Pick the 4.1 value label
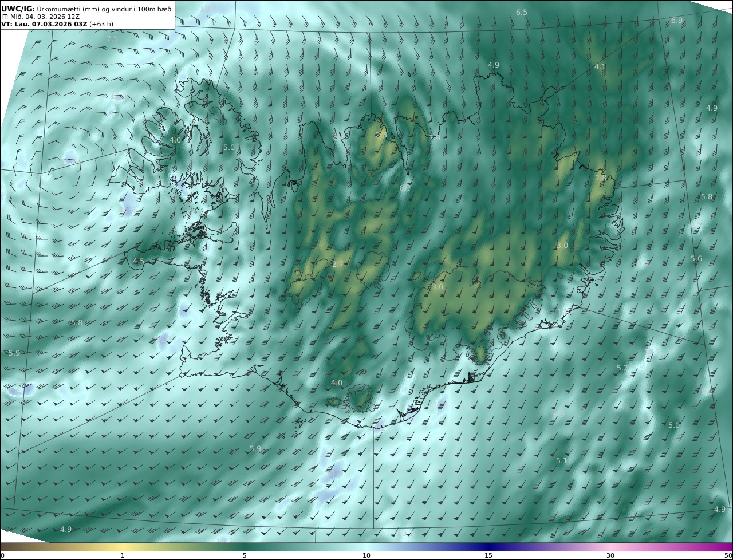Viewport: 733px width, 560px height. pyautogui.click(x=600, y=67)
